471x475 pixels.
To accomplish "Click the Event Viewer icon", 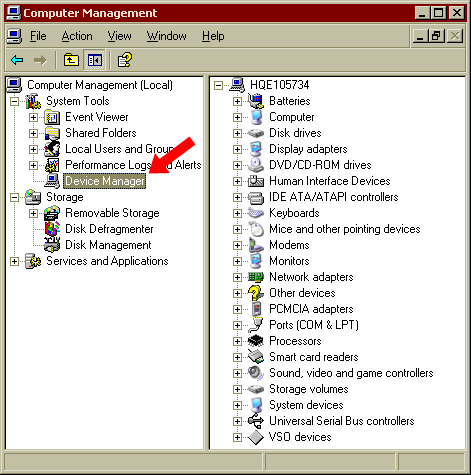I will (52, 117).
